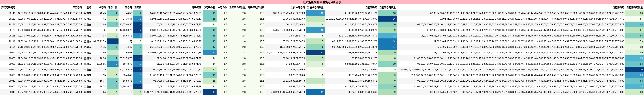Click current cold count 11 in row 26048
Image resolution: width=644 pixels, height=95 pixels.
tap(315, 92)
